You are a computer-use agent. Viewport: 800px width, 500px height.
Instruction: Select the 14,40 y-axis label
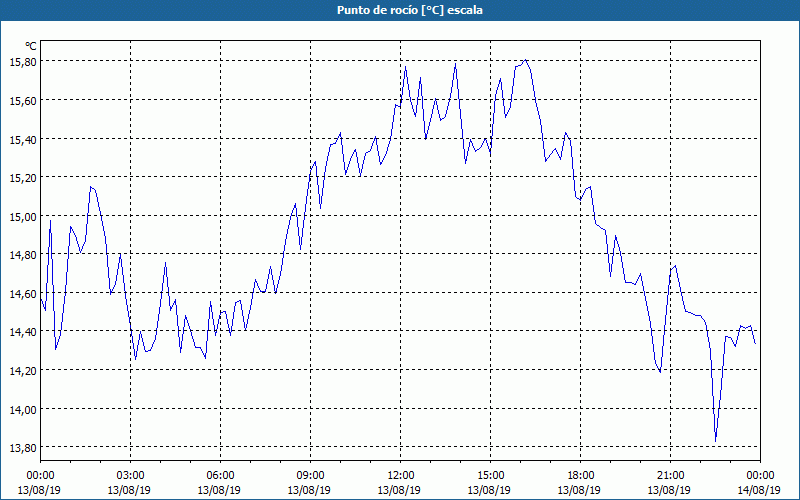[23, 332]
